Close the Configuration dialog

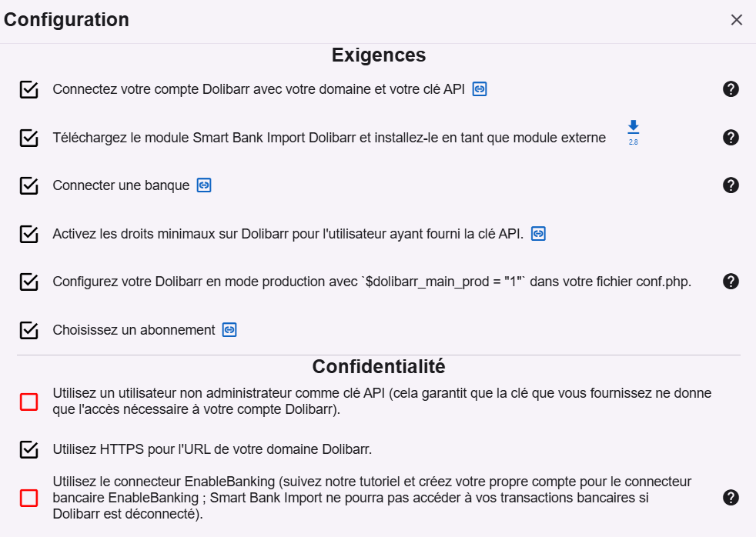tap(737, 20)
